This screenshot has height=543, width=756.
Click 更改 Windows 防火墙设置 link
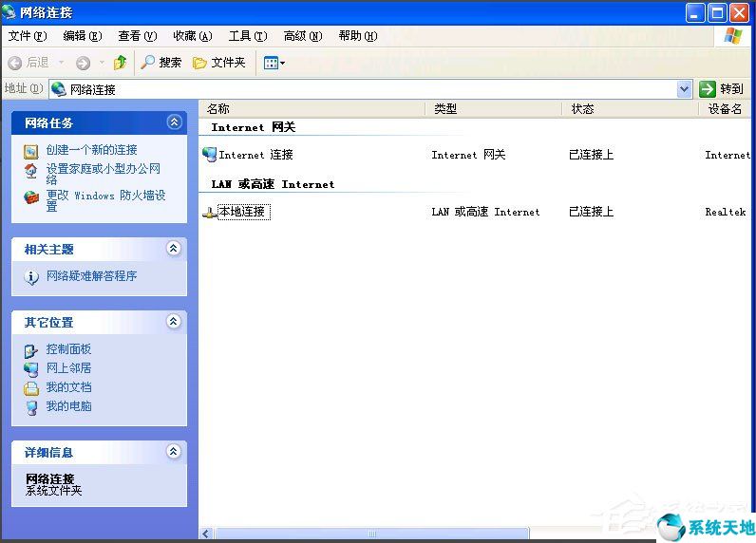point(106,200)
